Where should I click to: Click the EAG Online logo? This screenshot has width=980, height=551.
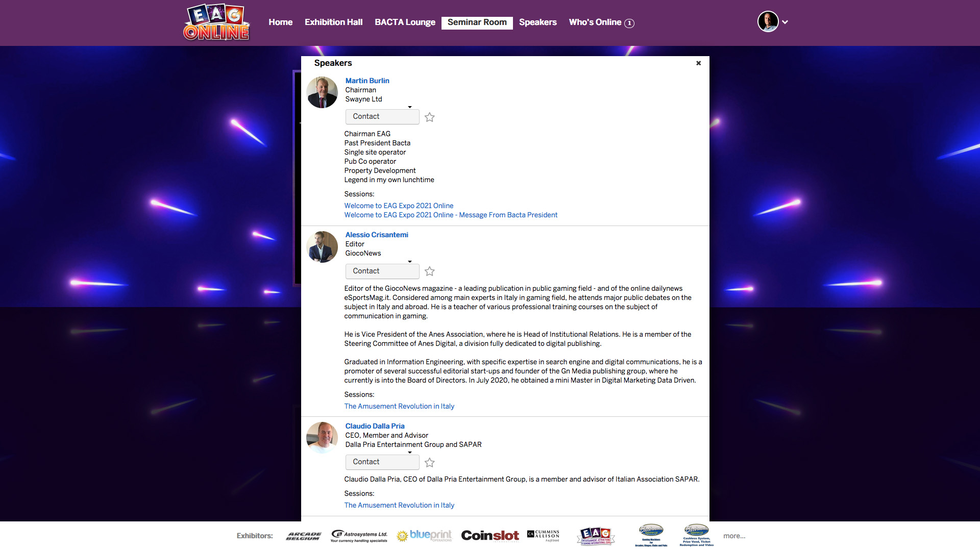(216, 22)
